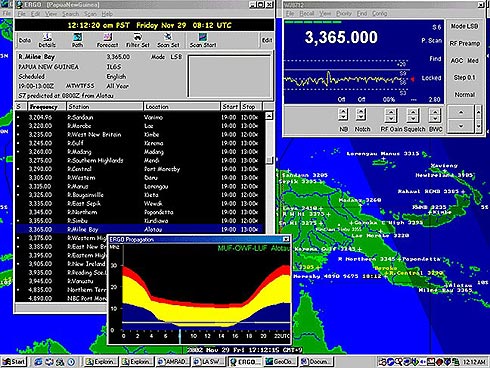The height and width of the screenshot is (368, 490).
Task: Switch to the LA SW taskbar button
Action: click(209, 362)
